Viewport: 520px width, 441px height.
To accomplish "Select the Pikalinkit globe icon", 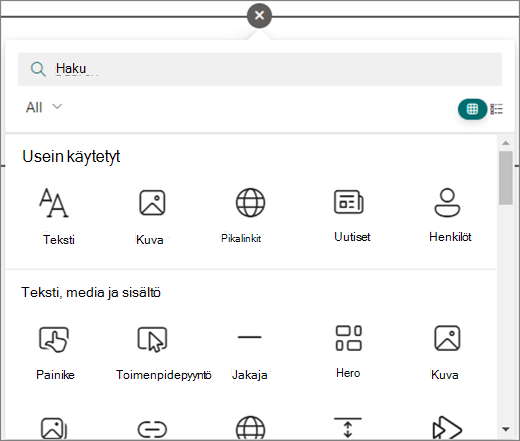I will [250, 203].
